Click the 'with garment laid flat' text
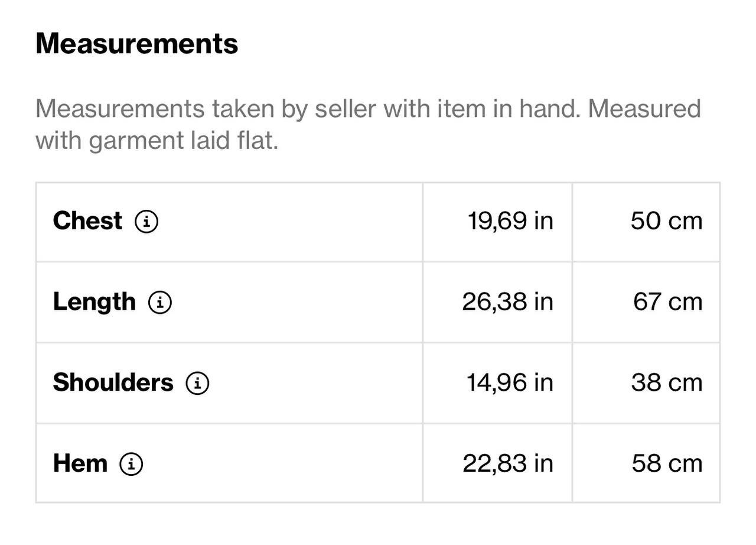Screen dimensions: 756x545 157,141
